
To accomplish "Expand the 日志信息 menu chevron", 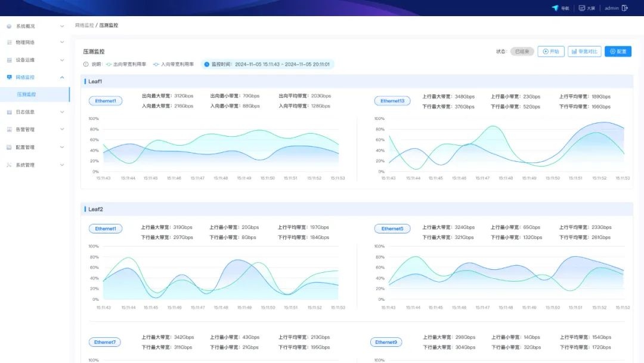I will click(62, 112).
